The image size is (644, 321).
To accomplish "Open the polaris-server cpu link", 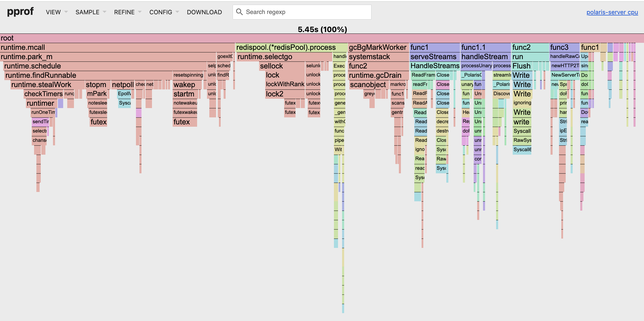I will [612, 12].
